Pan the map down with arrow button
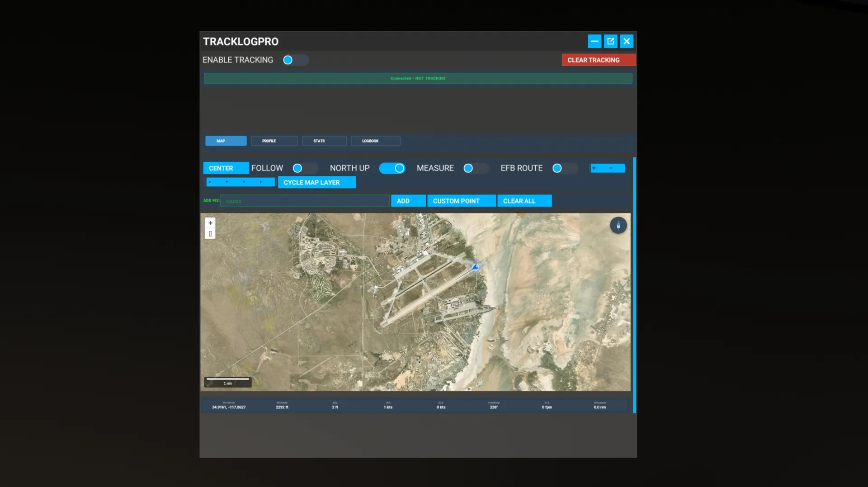The height and width of the screenshot is (487, 868). point(227,182)
